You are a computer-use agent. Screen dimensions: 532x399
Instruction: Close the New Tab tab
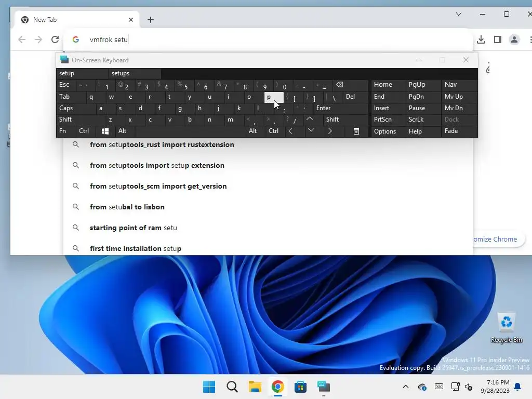[130, 20]
